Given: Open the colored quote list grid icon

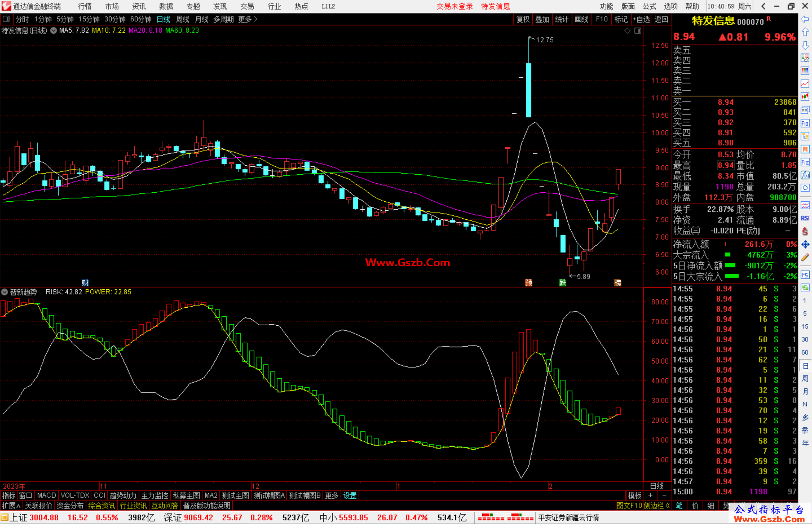Looking at the screenshot, I should click(x=805, y=71).
